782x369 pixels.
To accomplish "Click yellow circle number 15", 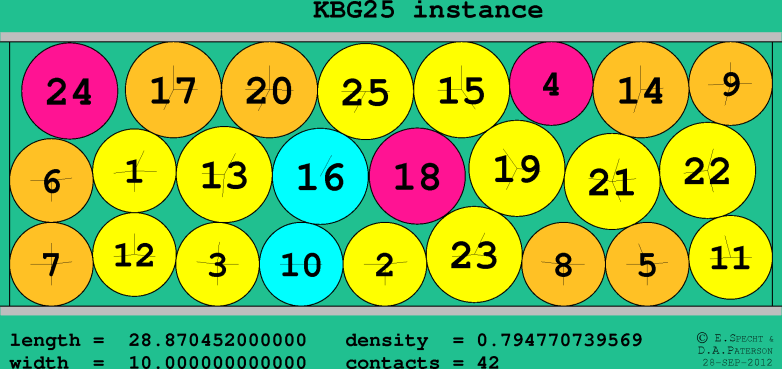I will (461, 90).
